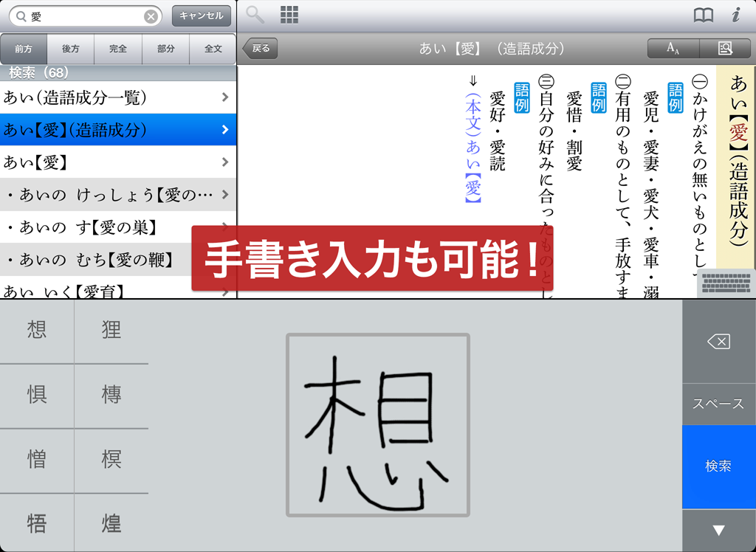756x552 pixels.
Task: Switch to keyboard input icon
Action: click(x=726, y=283)
